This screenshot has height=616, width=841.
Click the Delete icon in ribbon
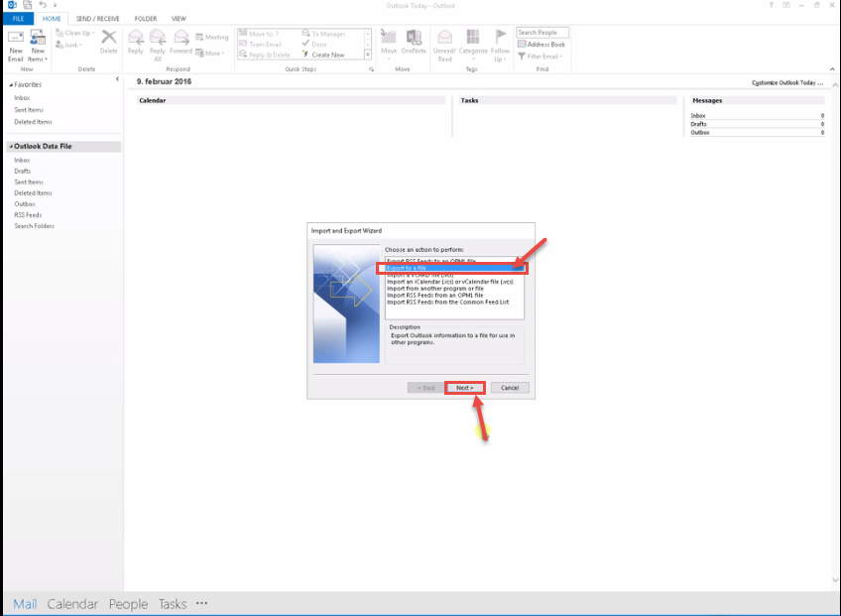(x=108, y=42)
